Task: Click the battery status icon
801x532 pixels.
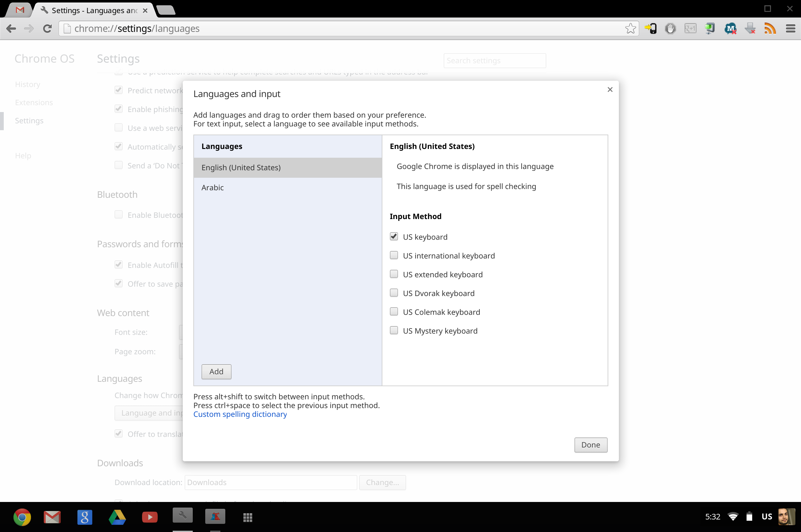Action: [x=749, y=516]
